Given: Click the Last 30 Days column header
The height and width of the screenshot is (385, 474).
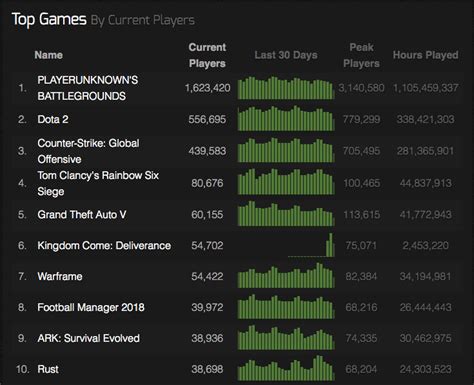Looking at the screenshot, I should coord(286,55).
